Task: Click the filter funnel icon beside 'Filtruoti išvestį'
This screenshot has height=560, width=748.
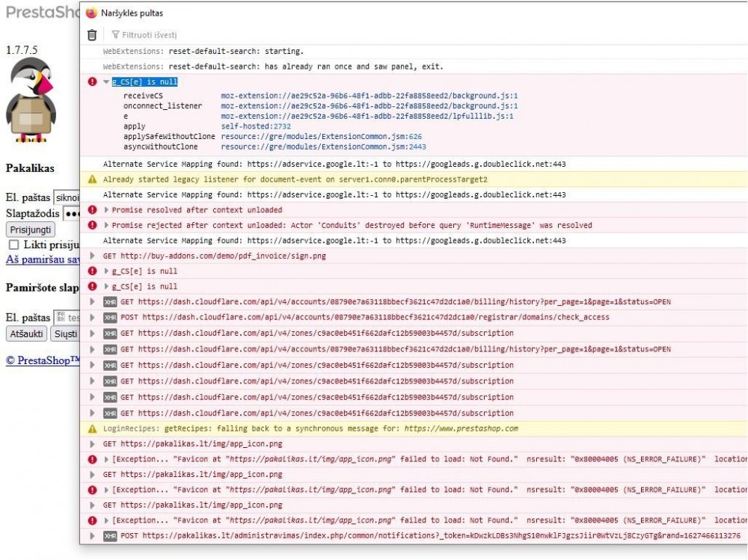Action: 117,34
